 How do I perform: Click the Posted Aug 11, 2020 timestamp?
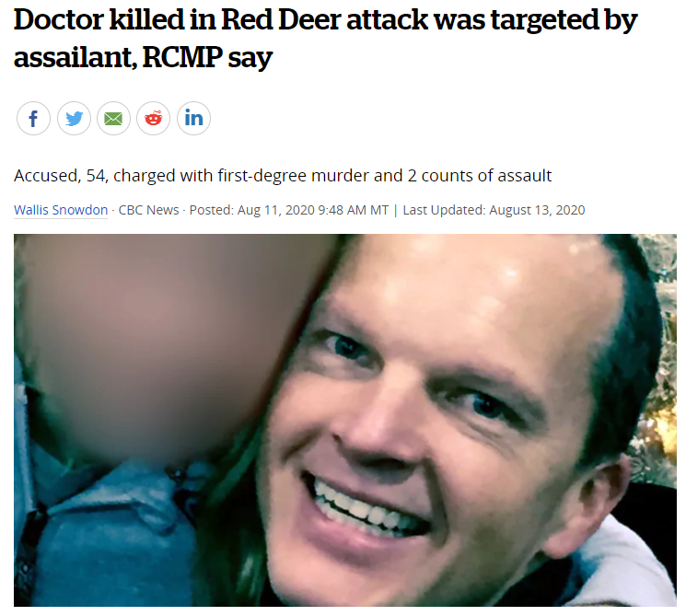coord(289,210)
